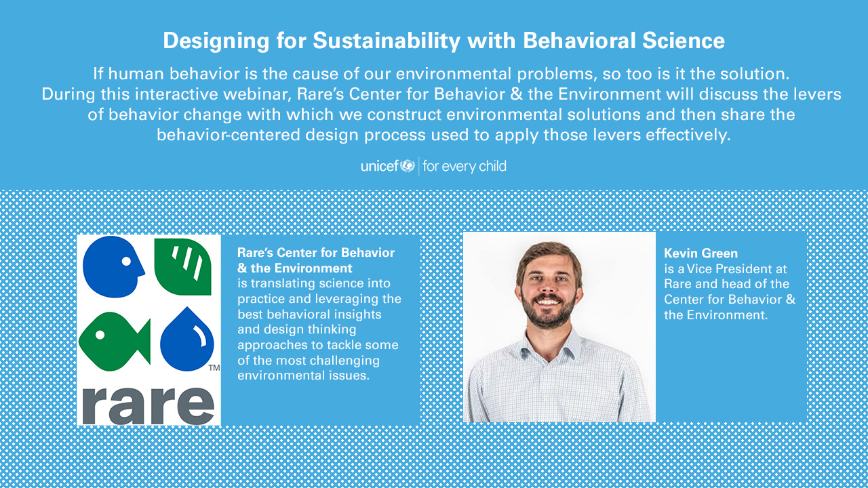Click the Rare description paragraph
Screen dimensions: 868x488
pyautogui.click(x=319, y=329)
